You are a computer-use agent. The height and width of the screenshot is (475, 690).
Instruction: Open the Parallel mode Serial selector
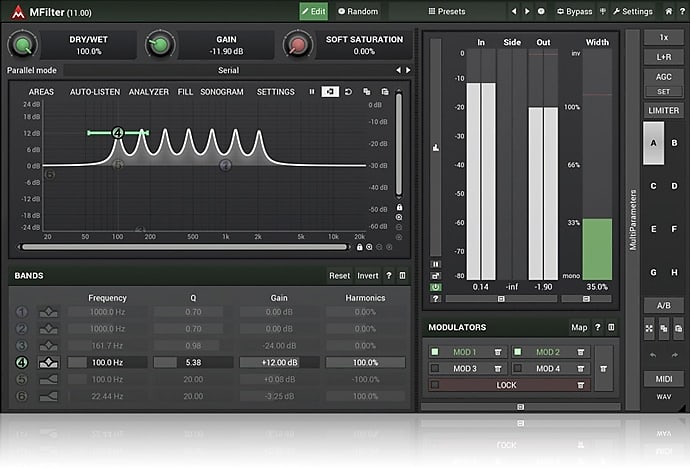227,70
